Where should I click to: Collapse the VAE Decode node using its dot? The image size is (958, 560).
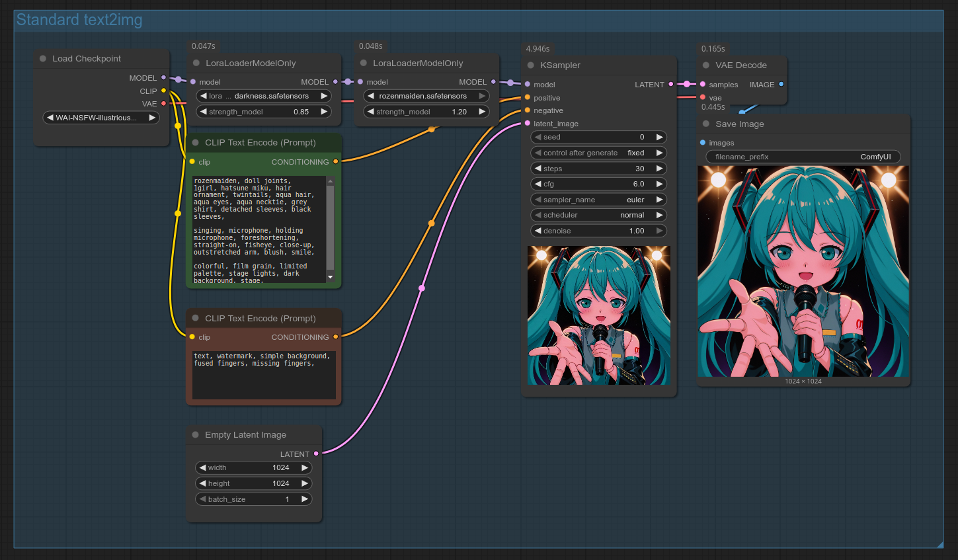click(706, 65)
